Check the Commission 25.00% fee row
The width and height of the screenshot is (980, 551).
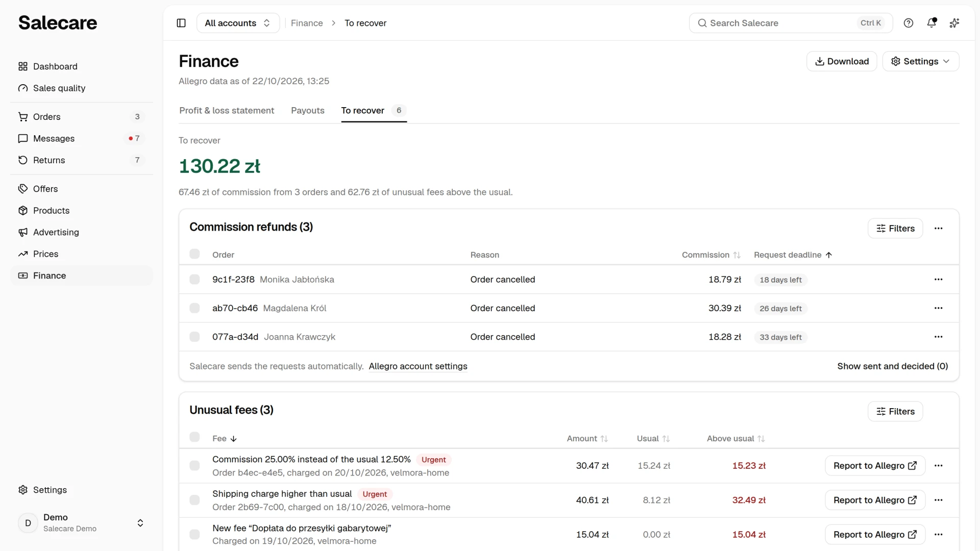point(194,466)
